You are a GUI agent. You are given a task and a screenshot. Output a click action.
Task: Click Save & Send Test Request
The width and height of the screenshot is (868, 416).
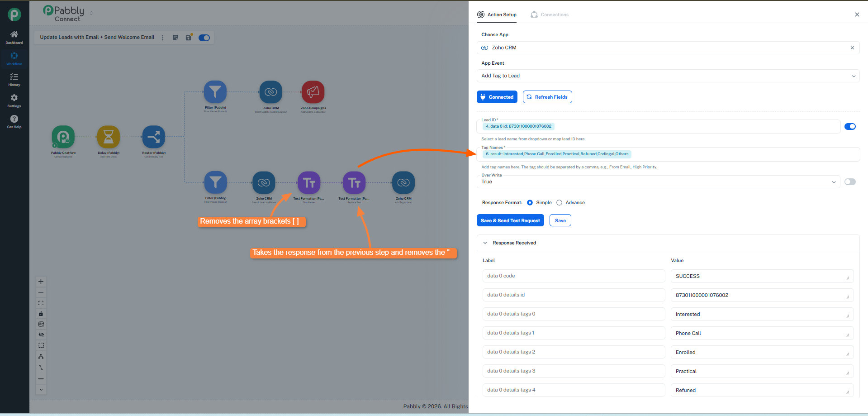click(510, 221)
